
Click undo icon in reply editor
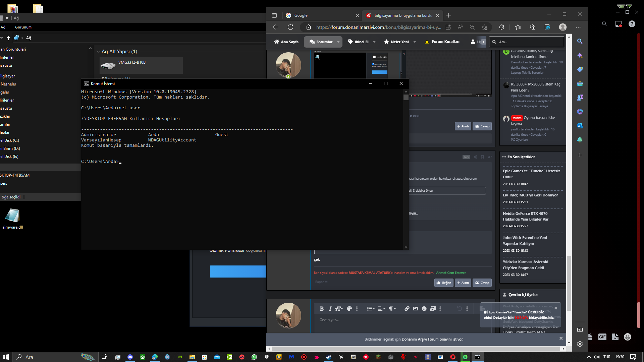(460, 309)
